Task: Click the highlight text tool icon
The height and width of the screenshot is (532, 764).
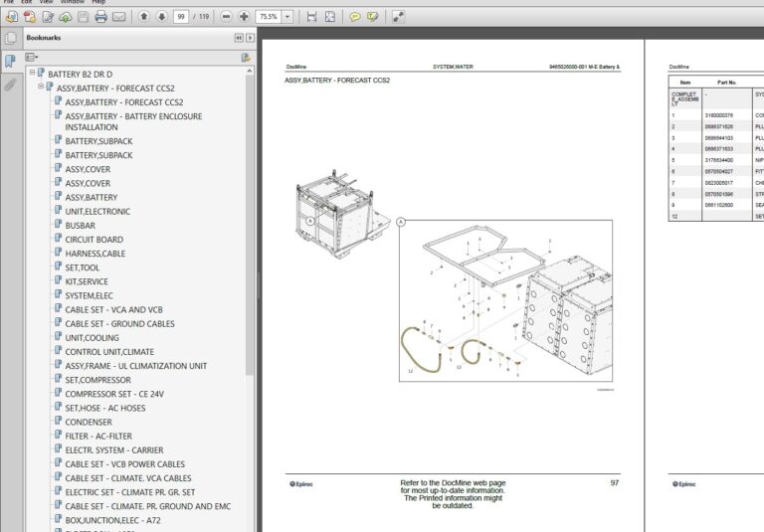Action: click(x=373, y=17)
